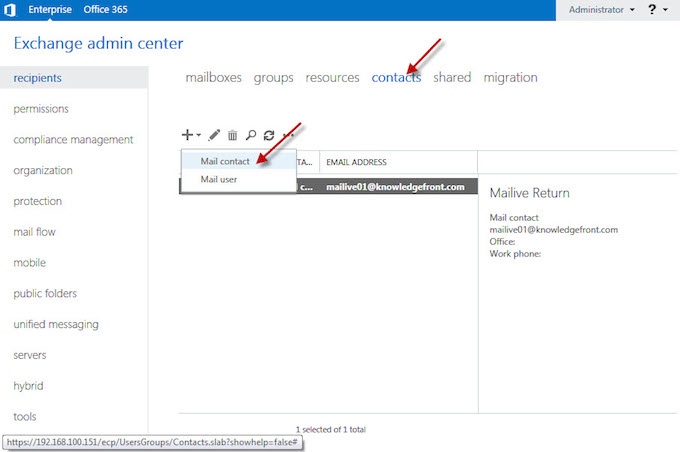Expand the help dropdown arrow
The image size is (680, 452).
(665, 10)
